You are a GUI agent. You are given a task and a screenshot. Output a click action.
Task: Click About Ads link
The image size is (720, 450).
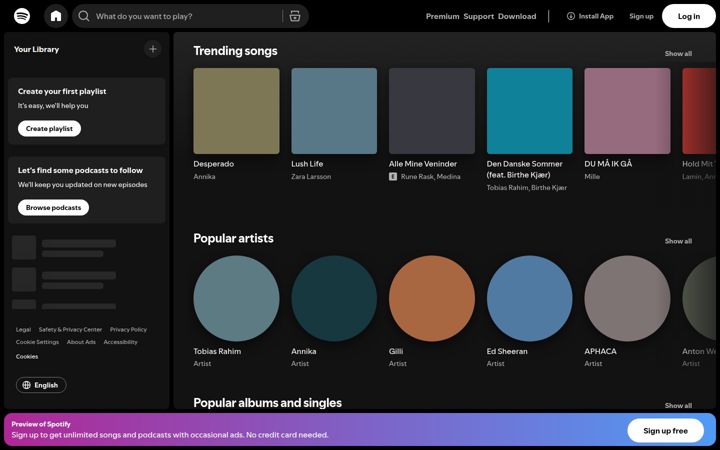click(x=81, y=342)
